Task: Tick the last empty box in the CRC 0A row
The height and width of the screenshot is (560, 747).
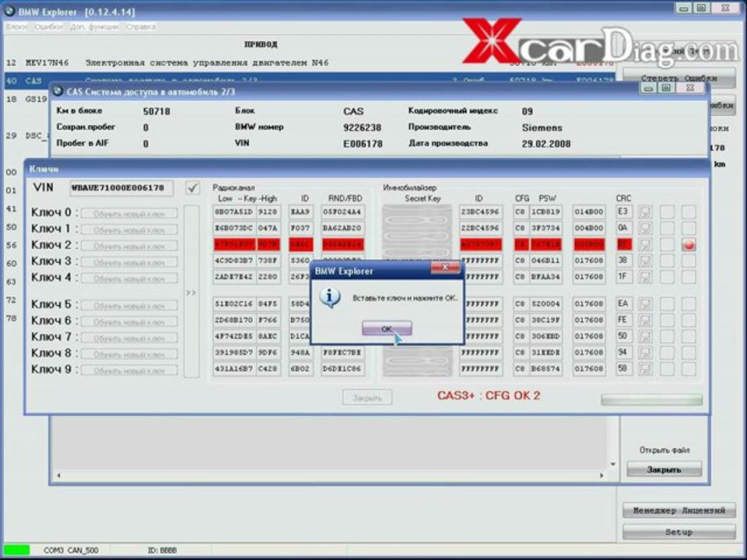Action: coord(689,228)
